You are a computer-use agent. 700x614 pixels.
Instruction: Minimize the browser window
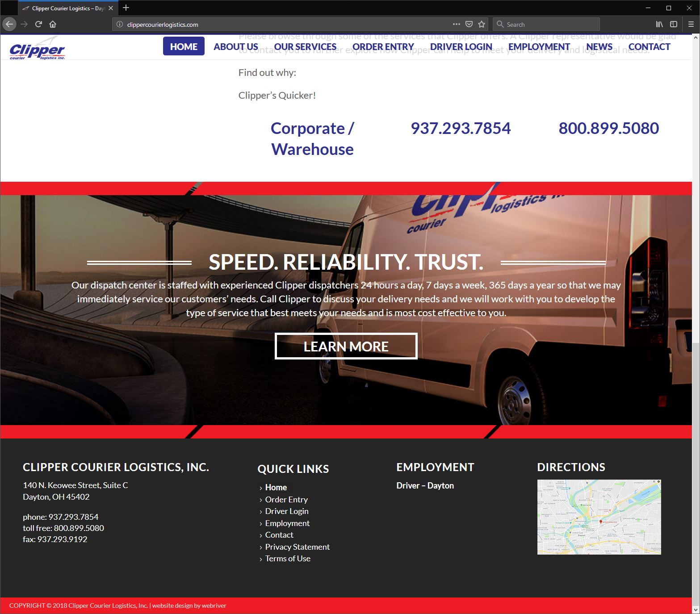648,8
